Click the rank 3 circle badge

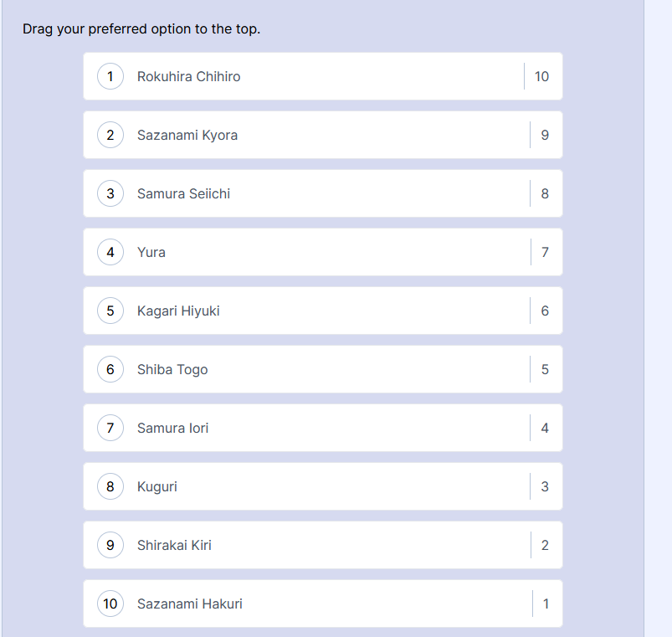click(x=110, y=193)
